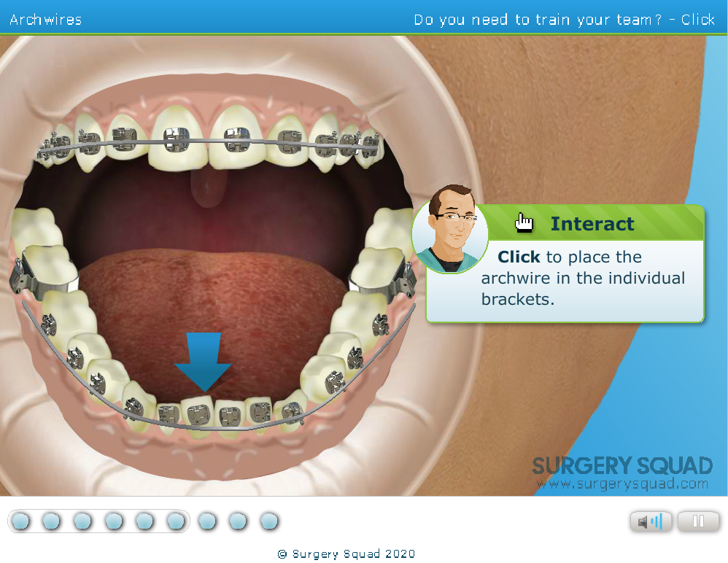Click the www.surgerysquad.com link
This screenshot has height=563, width=728.
point(622,484)
